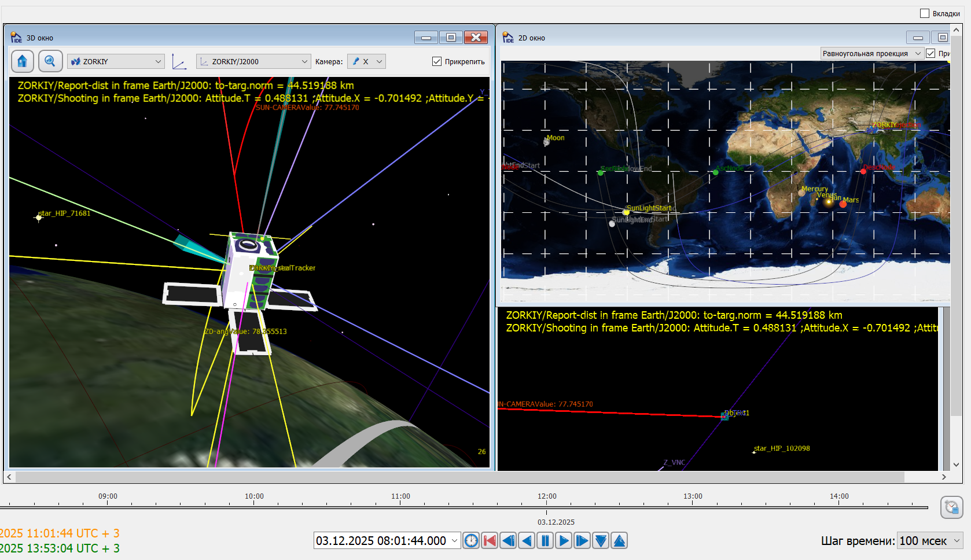The width and height of the screenshot is (971, 560).
Task: Pause the simulation playback
Action: [x=545, y=541]
